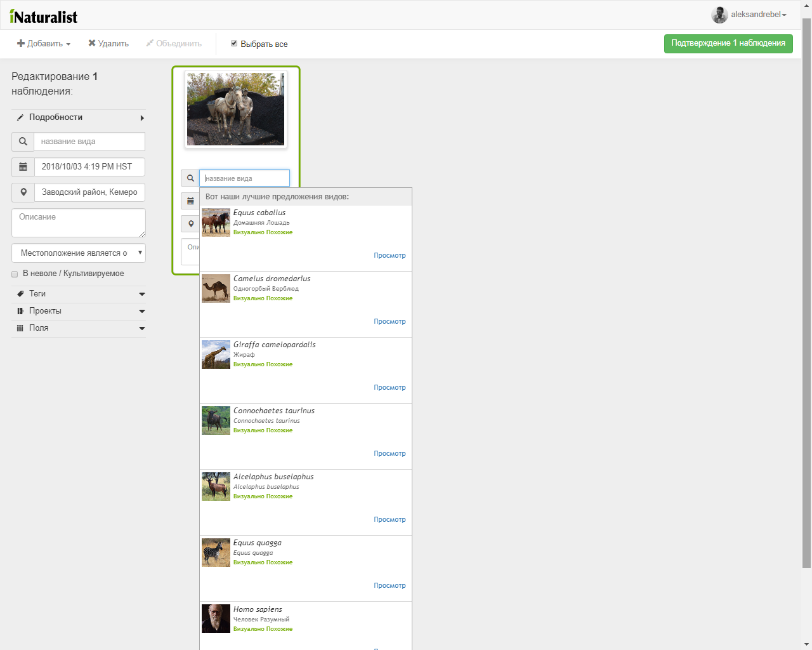The height and width of the screenshot is (650, 812).
Task: Click the Описание text area in sidebar
Action: [79, 223]
